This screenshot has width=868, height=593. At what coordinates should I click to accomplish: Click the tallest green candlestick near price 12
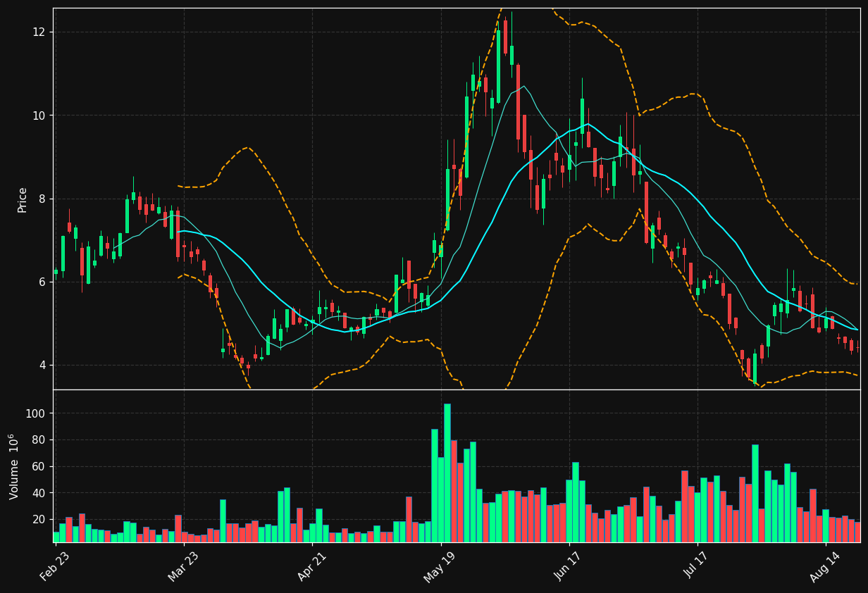point(499,66)
